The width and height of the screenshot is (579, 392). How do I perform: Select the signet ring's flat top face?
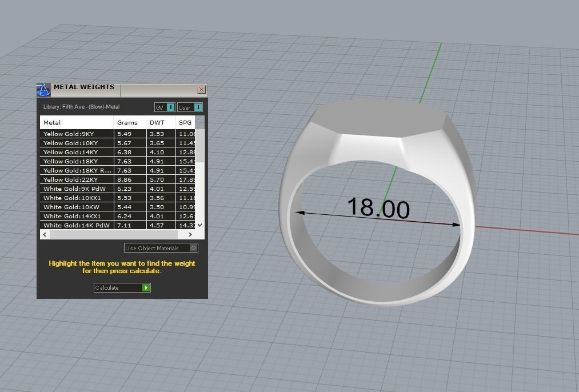pyautogui.click(x=378, y=117)
